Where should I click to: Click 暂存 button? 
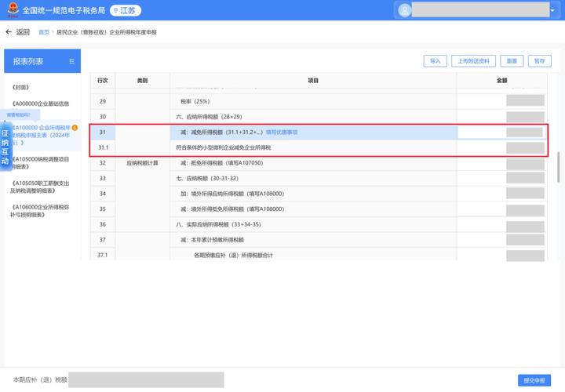pyautogui.click(x=539, y=61)
